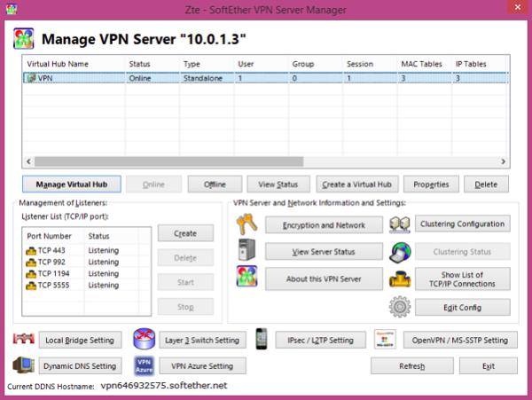This screenshot has height=400, width=532.
Task: Click the red bridge icon for Local Bridge
Action: 23,339
